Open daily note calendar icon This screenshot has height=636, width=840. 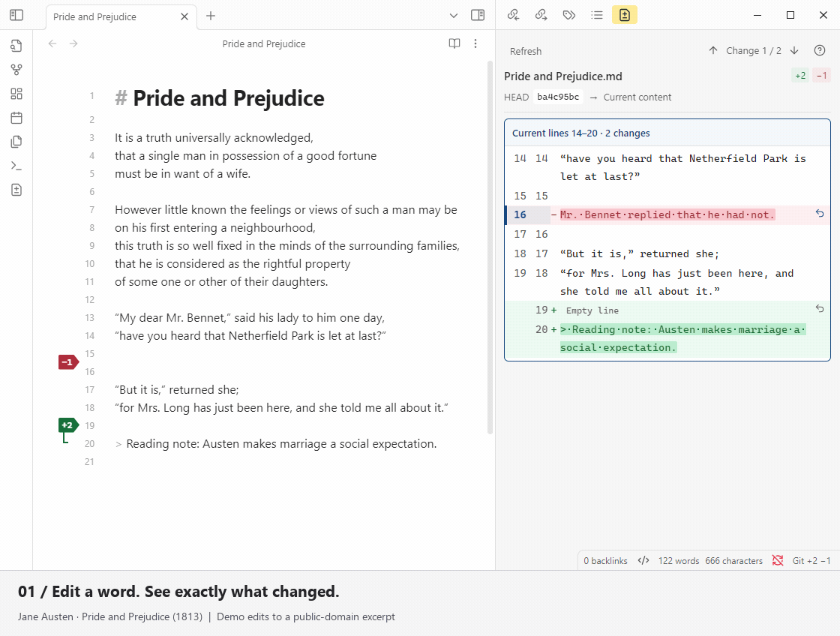pos(16,118)
